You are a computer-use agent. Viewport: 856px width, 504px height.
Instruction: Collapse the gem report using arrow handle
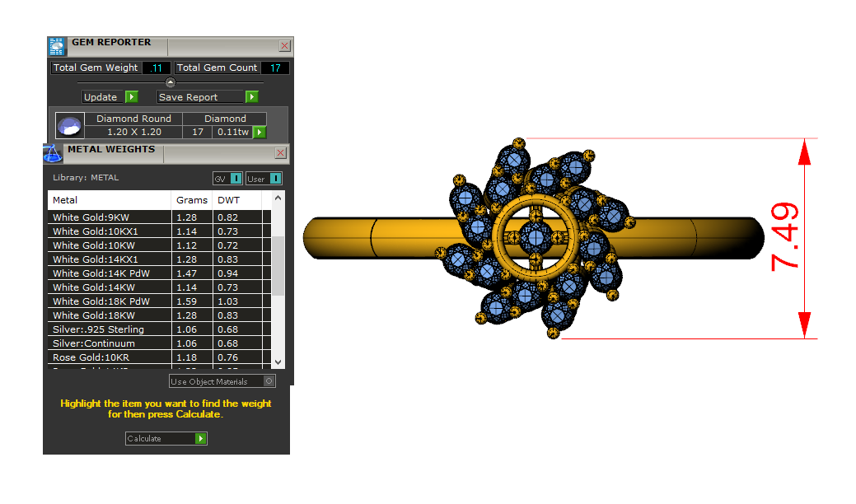(171, 82)
